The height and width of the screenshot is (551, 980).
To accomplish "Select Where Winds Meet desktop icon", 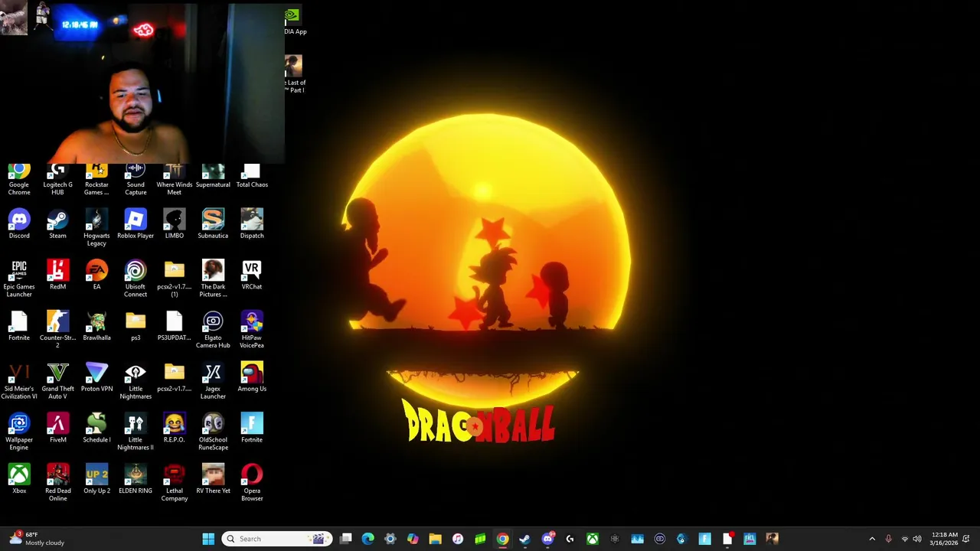I will 175,180.
